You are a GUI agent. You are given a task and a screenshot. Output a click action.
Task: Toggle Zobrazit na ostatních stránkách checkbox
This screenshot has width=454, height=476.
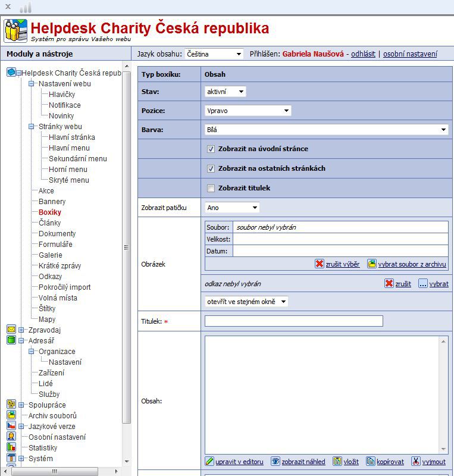point(211,169)
